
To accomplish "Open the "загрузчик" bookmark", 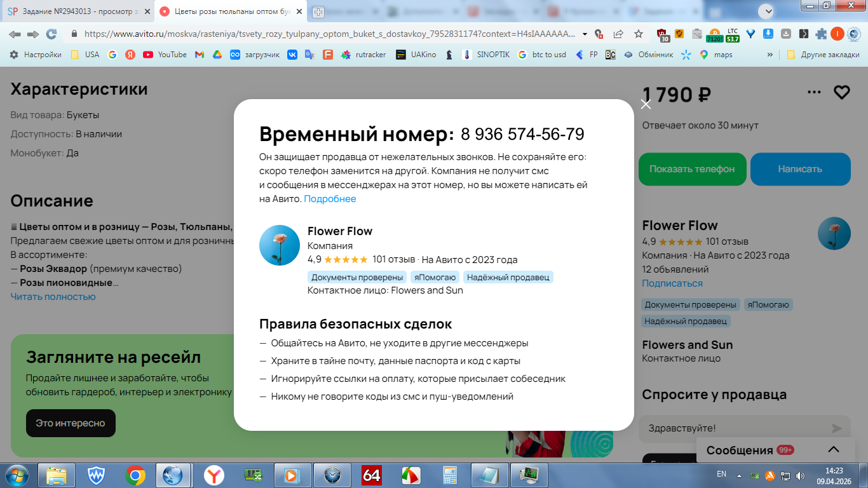I will click(x=255, y=55).
